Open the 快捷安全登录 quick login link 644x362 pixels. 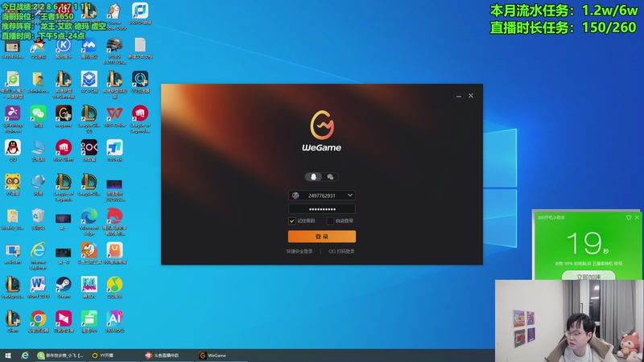coord(299,251)
